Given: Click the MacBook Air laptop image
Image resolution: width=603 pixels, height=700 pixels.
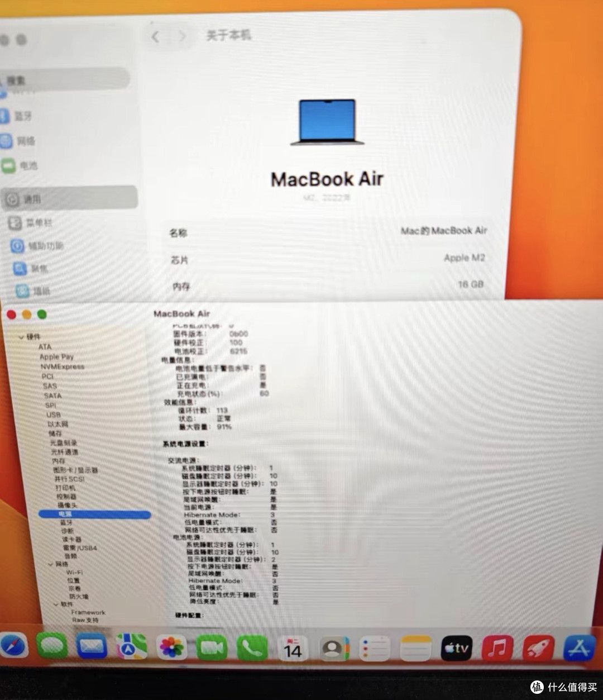Looking at the screenshot, I should [327, 122].
